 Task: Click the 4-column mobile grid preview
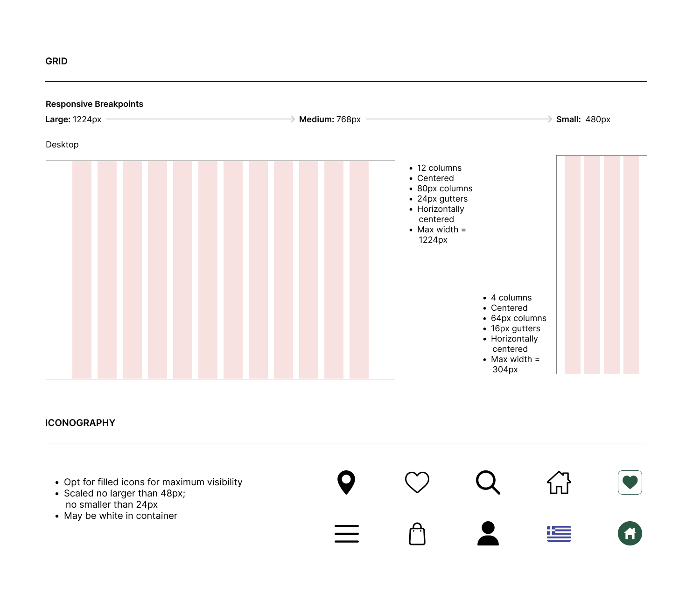602,265
